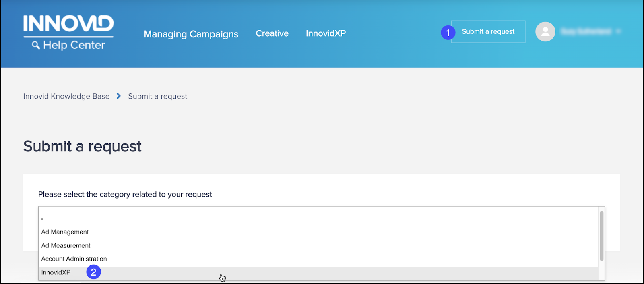Open the Innovid Knowledge Base breadcrumb link
This screenshot has height=284, width=644.
66,96
